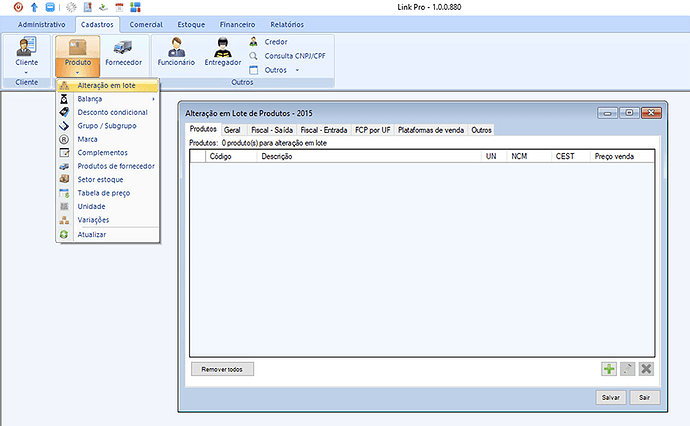Open the Estoque ribbon tab
Viewport: 690px width, 426px height.
coord(191,25)
